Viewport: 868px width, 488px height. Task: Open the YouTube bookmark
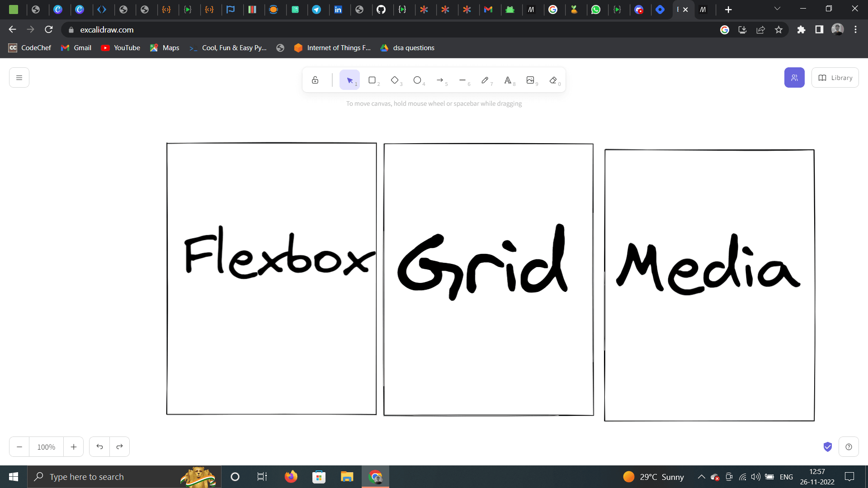[x=121, y=48]
